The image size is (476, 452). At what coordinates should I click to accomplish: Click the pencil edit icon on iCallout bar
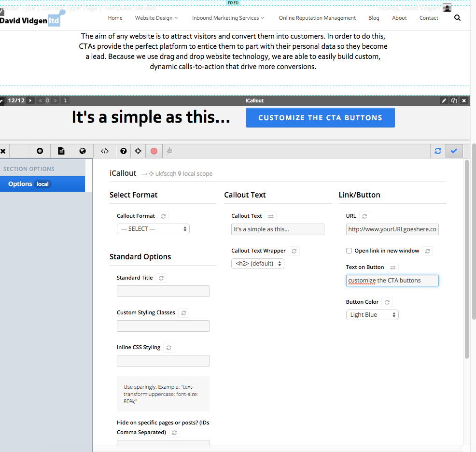click(x=444, y=101)
